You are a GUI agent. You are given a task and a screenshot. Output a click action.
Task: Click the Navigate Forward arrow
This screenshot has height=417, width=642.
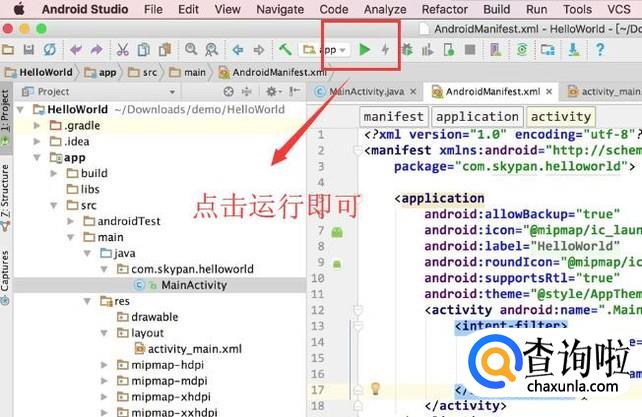258,50
